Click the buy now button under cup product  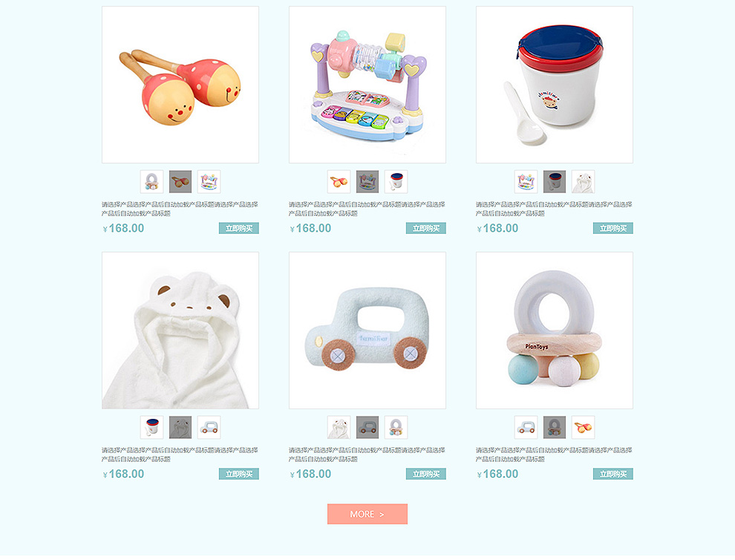click(x=612, y=229)
